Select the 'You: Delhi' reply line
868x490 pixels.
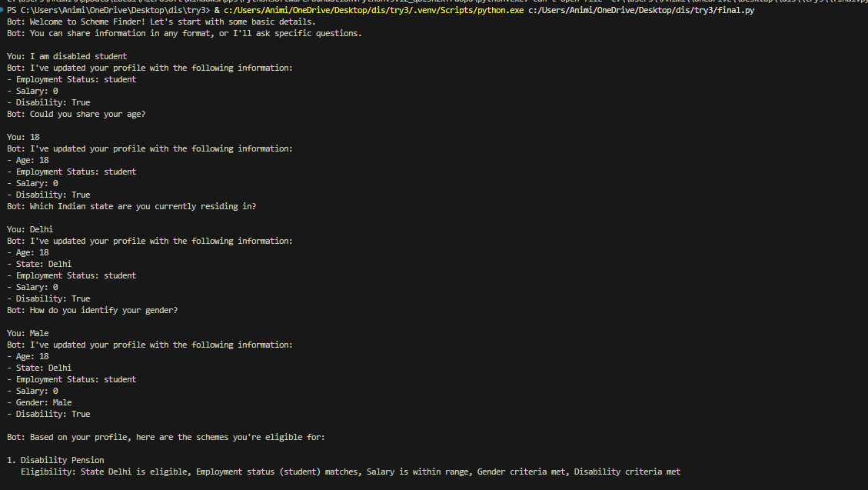point(30,229)
